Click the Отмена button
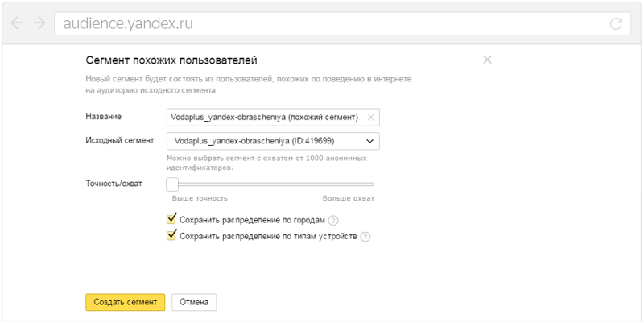Screen dimensions: 644x323 pyautogui.click(x=194, y=302)
